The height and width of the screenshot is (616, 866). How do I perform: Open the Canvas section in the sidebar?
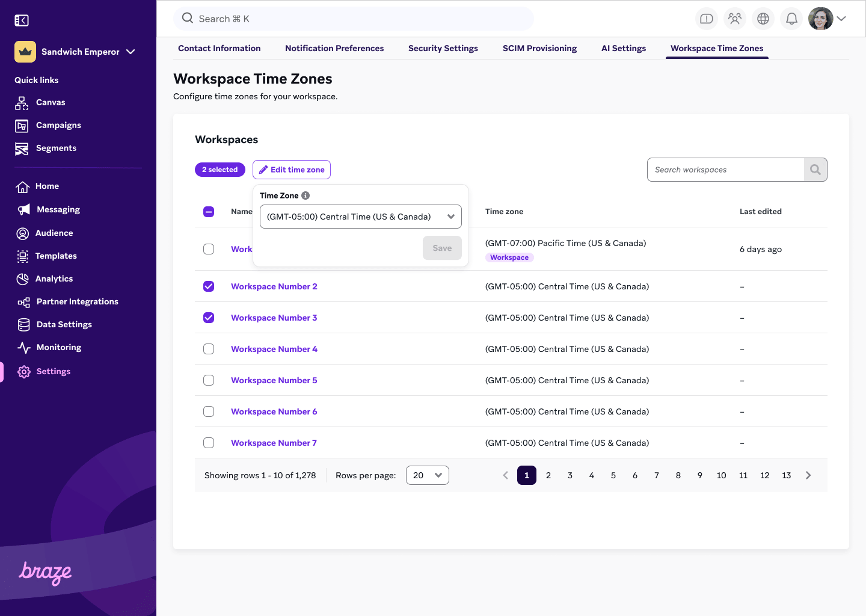point(51,102)
